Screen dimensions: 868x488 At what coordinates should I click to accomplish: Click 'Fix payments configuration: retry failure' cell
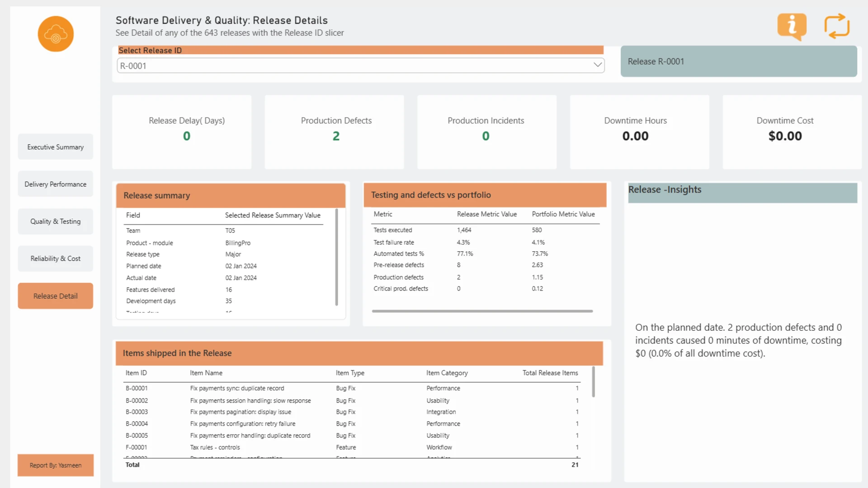(x=243, y=424)
